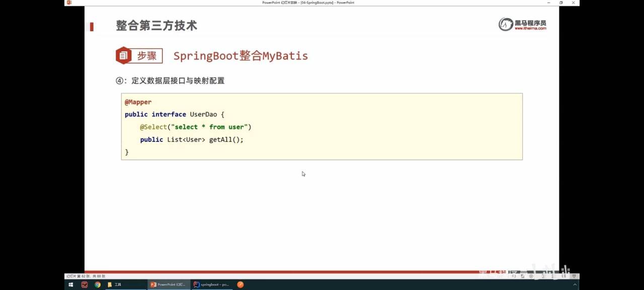Viewport: 644px width, 290px height.
Task: Go to previous slide in slideshow controls
Action: [x=514, y=276]
